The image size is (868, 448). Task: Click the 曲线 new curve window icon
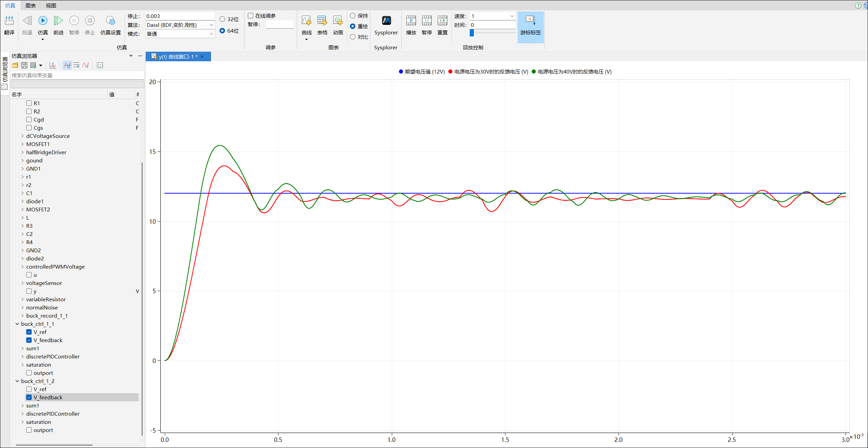pos(306,21)
